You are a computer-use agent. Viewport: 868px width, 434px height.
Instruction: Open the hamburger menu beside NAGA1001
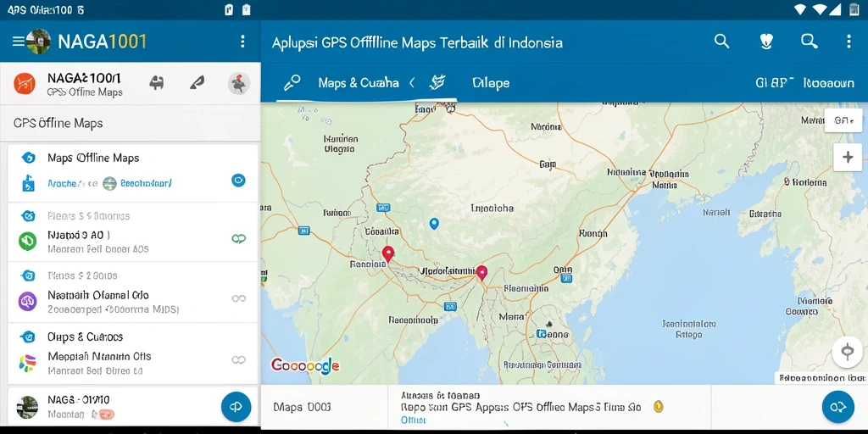coord(19,42)
